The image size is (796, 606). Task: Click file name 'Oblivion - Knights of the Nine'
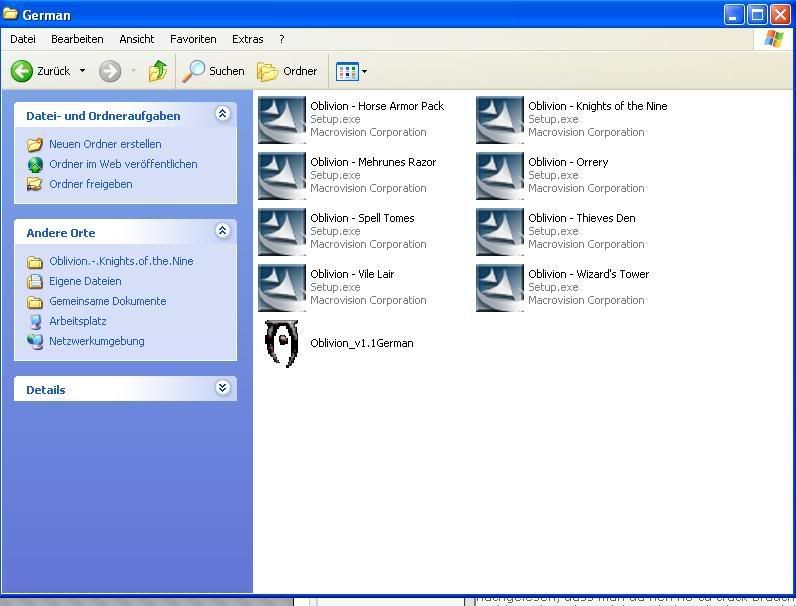pyautogui.click(x=598, y=106)
